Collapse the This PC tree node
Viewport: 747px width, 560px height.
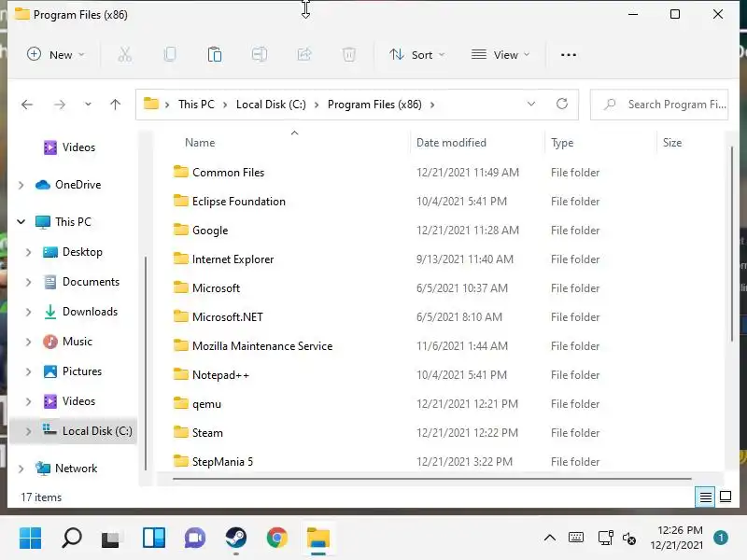(21, 222)
